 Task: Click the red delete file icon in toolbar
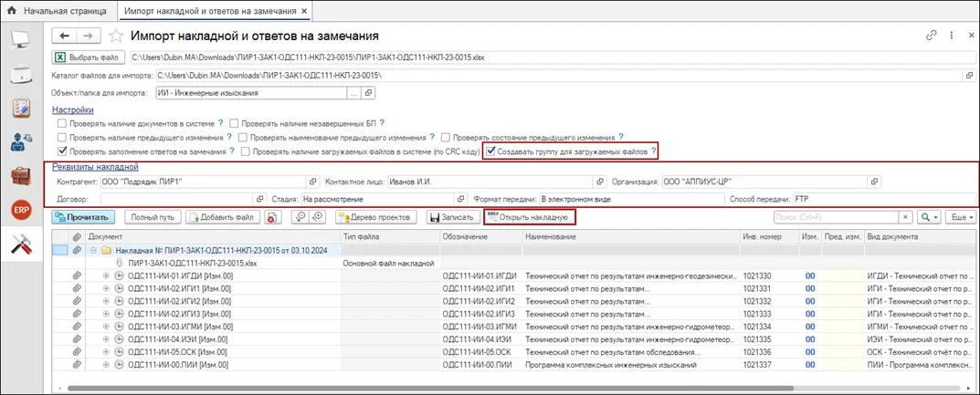[272, 217]
